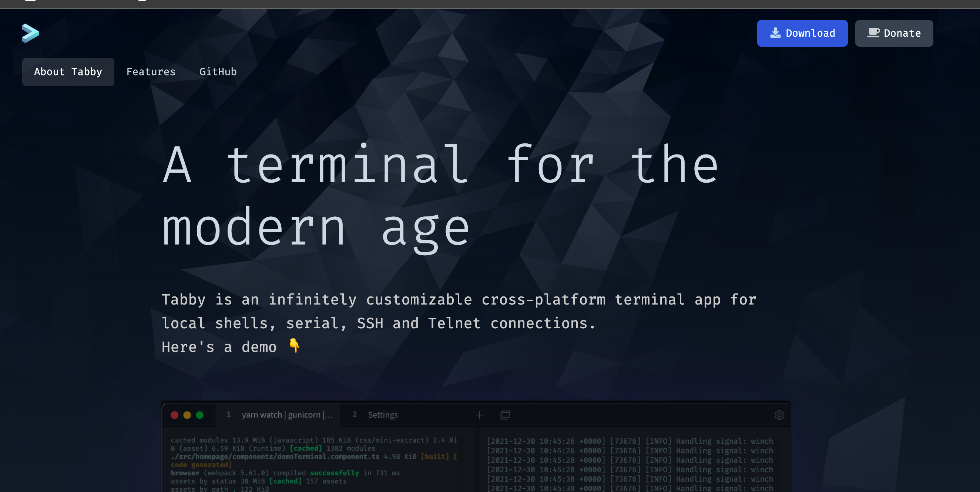Click the pointing-down hand emoji
The image size is (980, 492).
(294, 345)
